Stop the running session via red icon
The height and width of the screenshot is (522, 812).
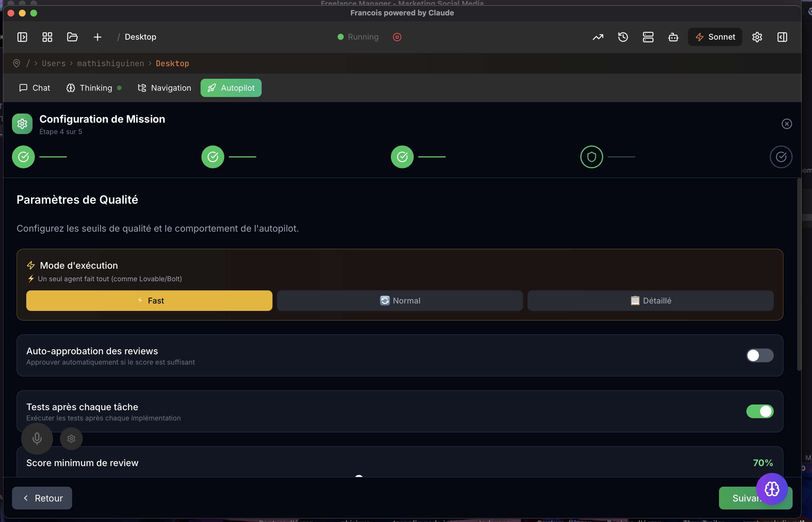point(397,37)
